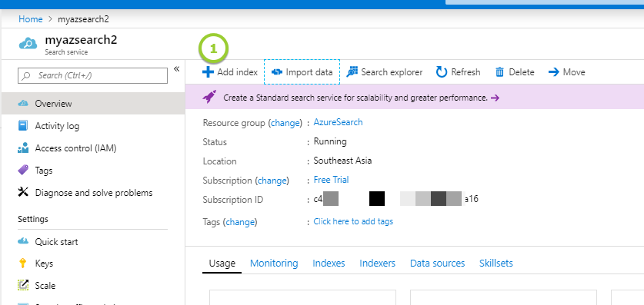Screen dimensions: 644x305
Task: Click the Southeast Asia location value
Action: pyautogui.click(x=342, y=161)
